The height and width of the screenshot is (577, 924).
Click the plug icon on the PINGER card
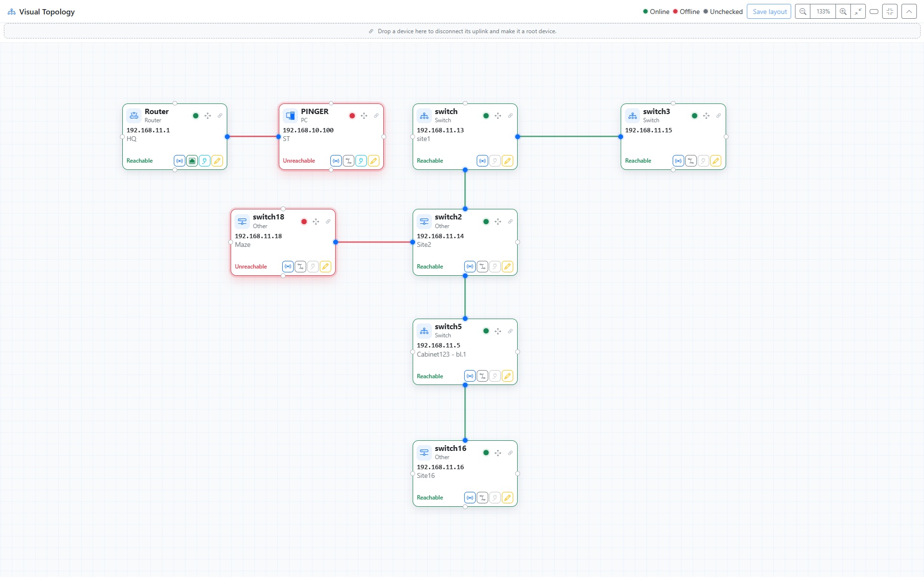click(x=361, y=161)
